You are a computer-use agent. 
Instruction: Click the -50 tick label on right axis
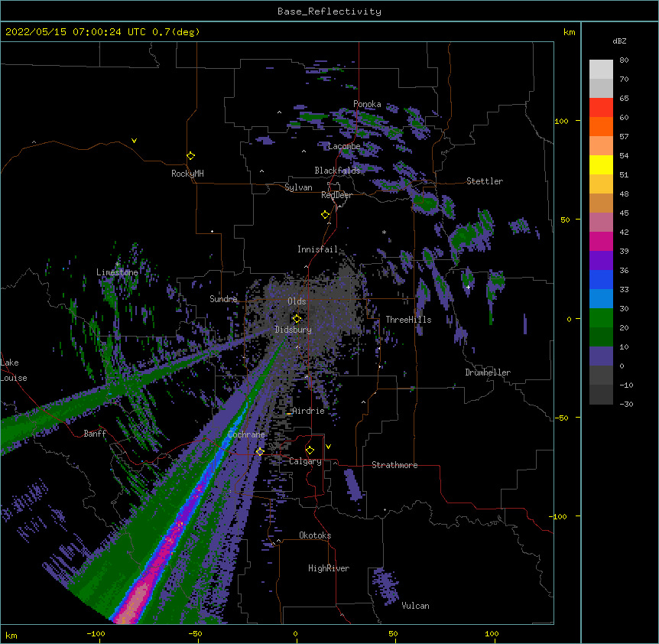pyautogui.click(x=561, y=418)
